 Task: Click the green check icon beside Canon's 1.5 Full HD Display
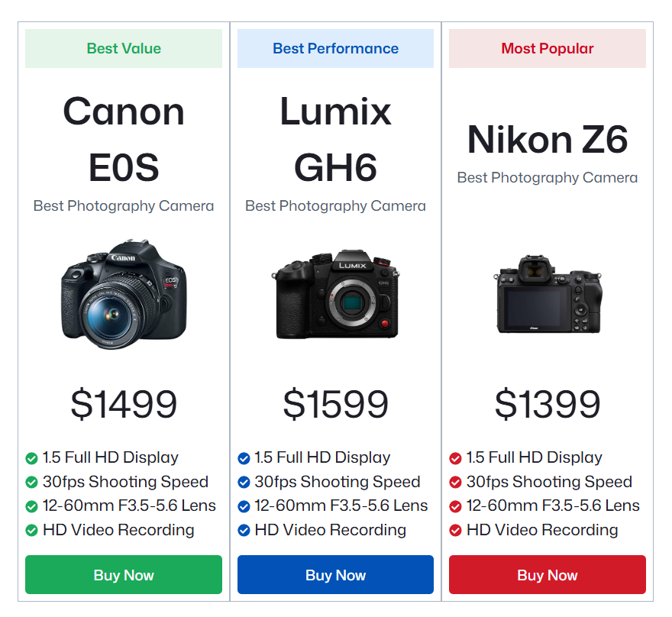31,459
